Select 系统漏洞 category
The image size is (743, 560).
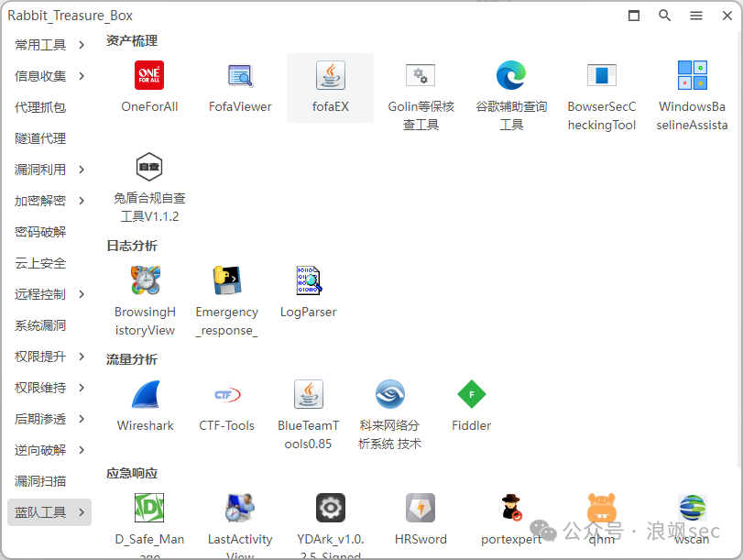[40, 325]
